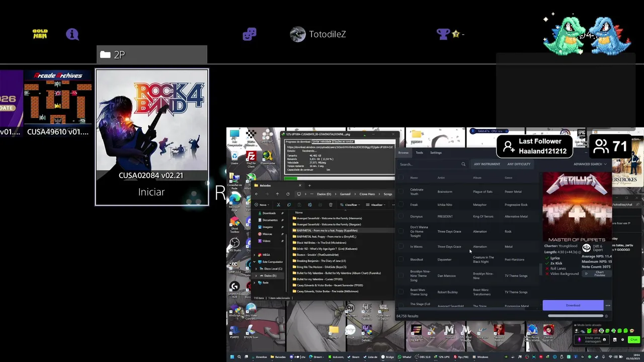Click the song Search field
The image size is (644, 362).
433,164
